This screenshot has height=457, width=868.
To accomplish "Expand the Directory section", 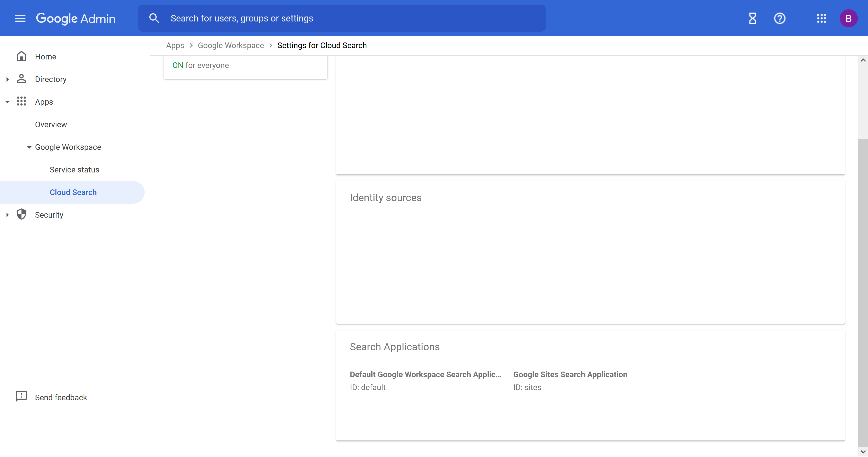I will pos(7,79).
